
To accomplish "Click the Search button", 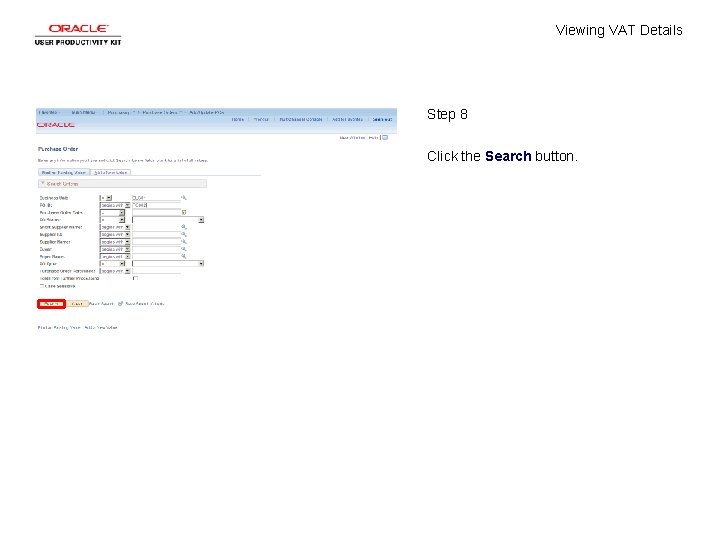I will (51, 304).
